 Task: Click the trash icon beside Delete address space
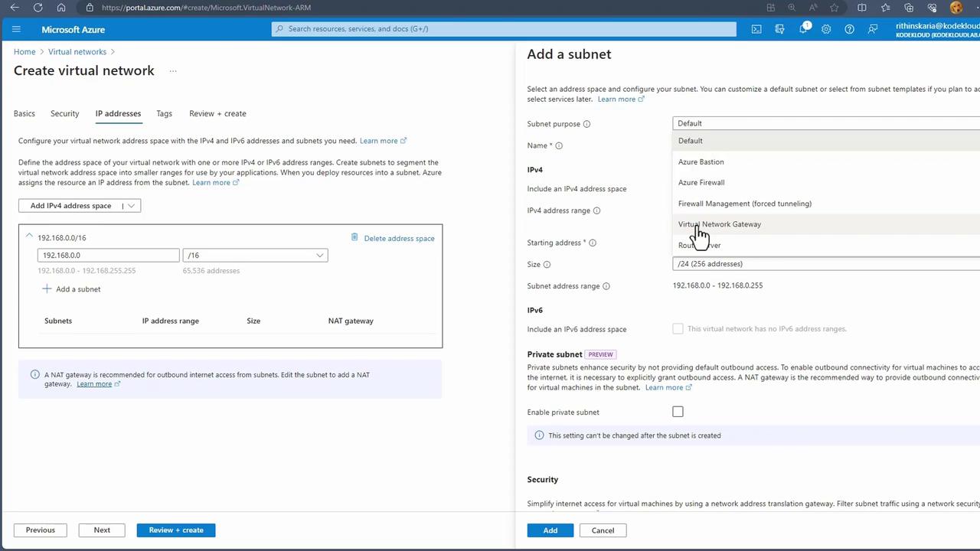(354, 237)
